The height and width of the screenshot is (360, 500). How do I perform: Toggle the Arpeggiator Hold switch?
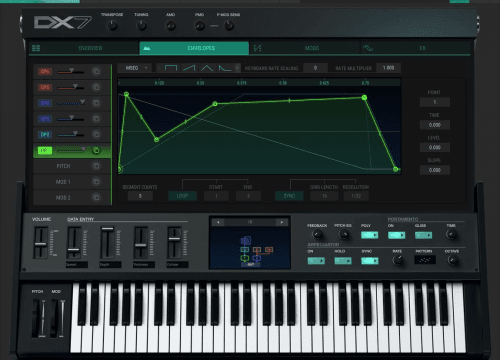343,261
